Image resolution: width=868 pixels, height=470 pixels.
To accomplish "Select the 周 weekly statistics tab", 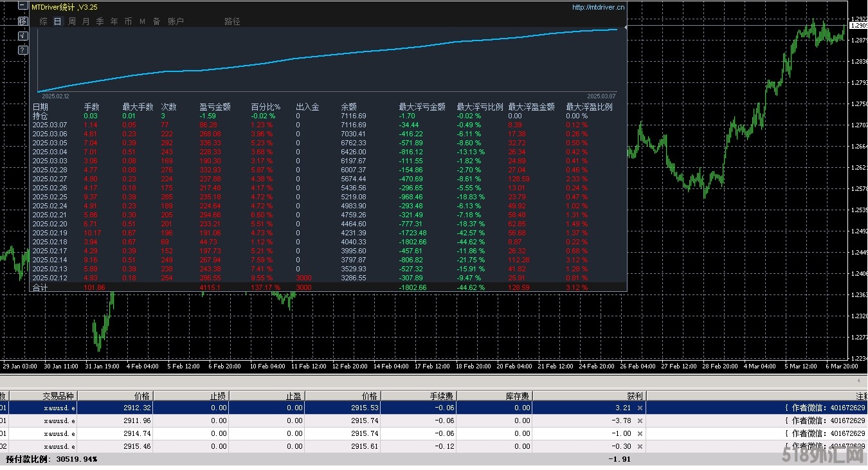I will (72, 21).
